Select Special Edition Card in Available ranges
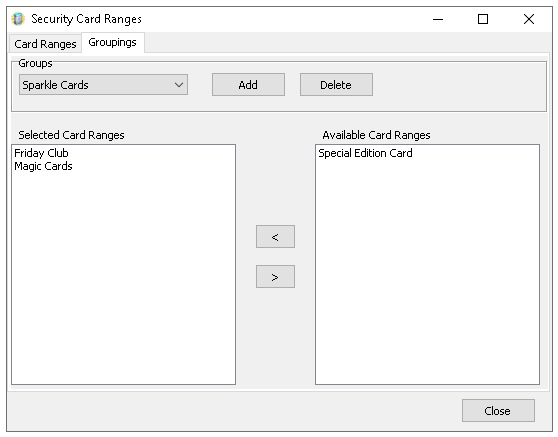Image resolution: width=558 pixels, height=437 pixels. [x=365, y=153]
